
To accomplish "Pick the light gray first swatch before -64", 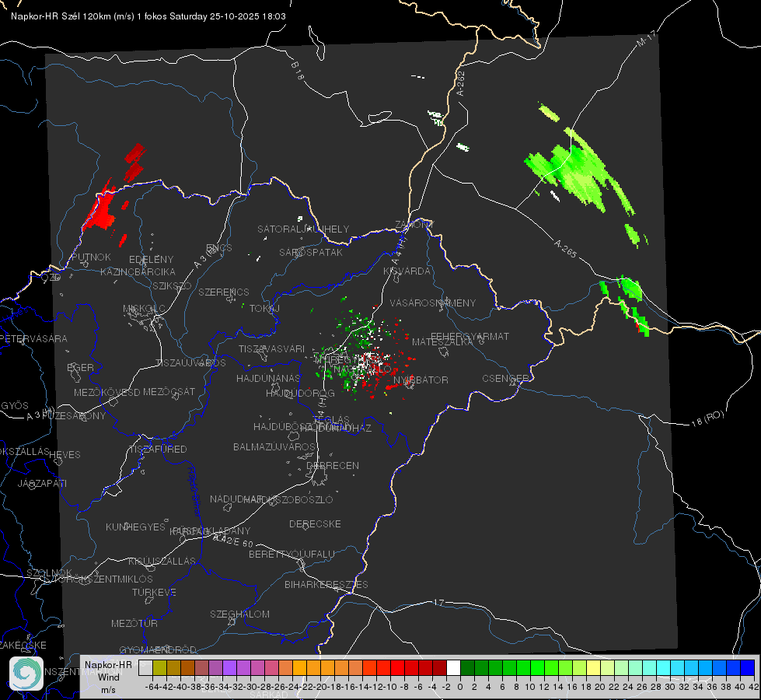I will 145,667.
